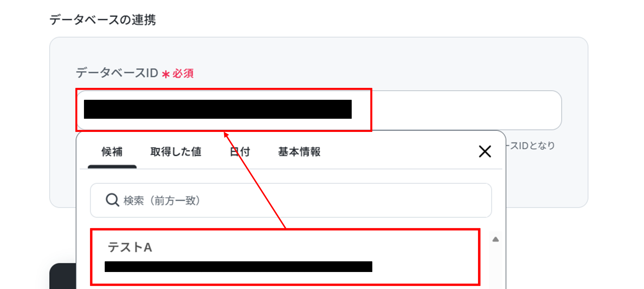Open the 取得した値 tab
Viewport: 644px width, 289px height.
point(176,152)
